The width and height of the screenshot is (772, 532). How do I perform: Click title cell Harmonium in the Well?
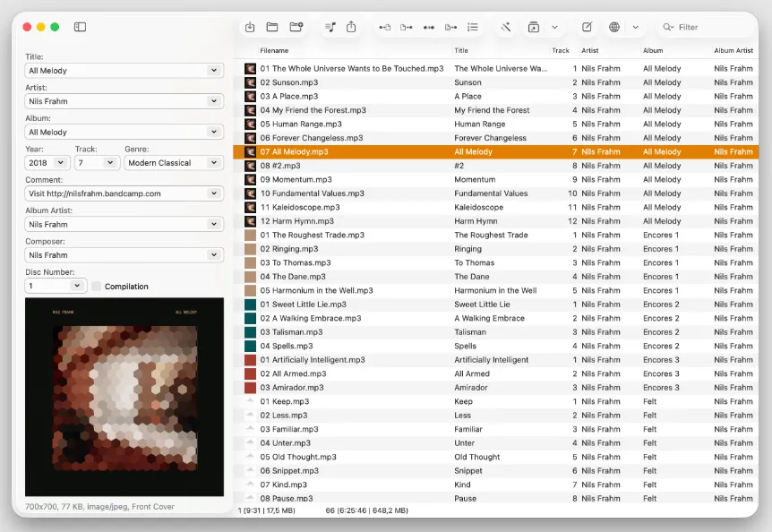495,290
